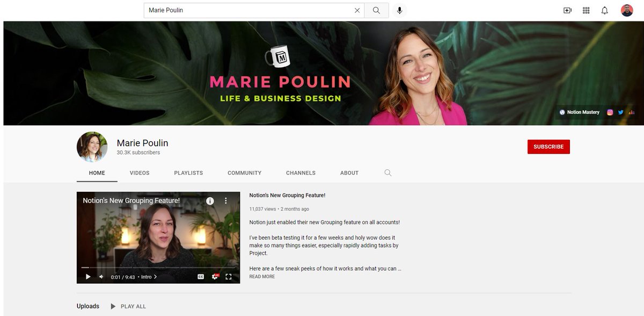Open the Uploads section heading
Image resolution: width=644 pixels, height=316 pixels.
(x=88, y=306)
